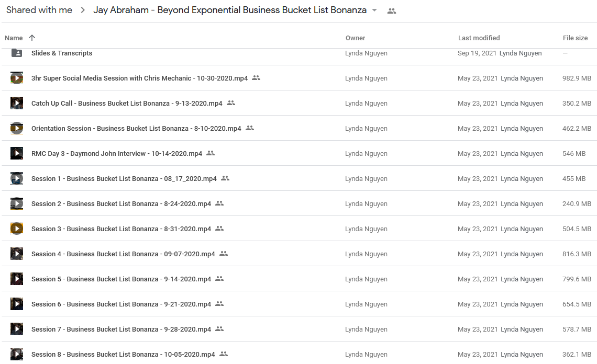Screen dimensions: 597x364
Task: Click shared icon beside Session 5 file
Action: (x=219, y=278)
